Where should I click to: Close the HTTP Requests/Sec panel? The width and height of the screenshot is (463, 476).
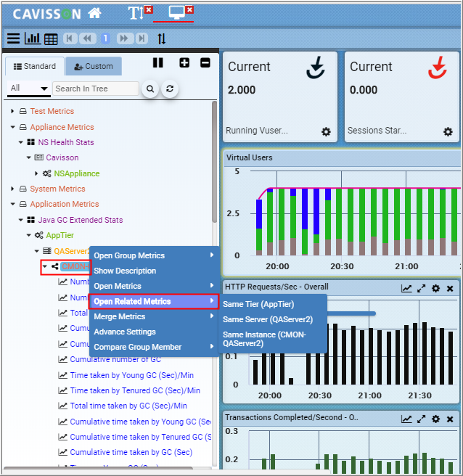coord(450,288)
